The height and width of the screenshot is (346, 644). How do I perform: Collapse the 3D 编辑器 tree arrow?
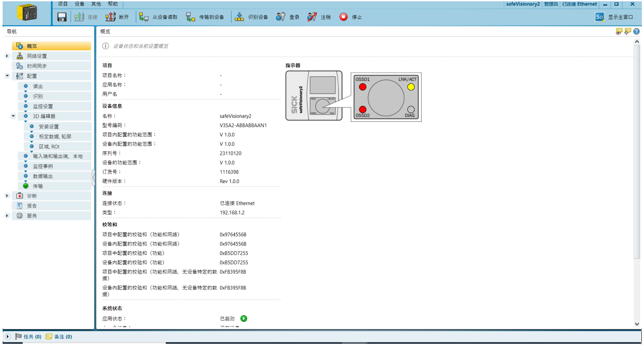click(x=13, y=116)
